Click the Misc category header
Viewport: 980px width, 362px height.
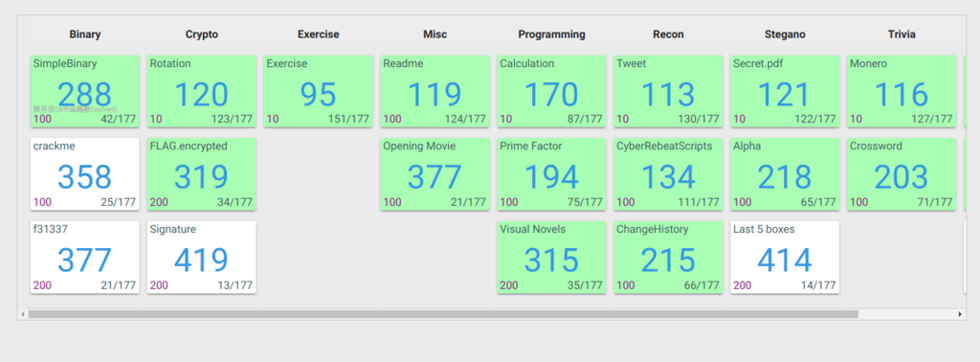click(435, 34)
